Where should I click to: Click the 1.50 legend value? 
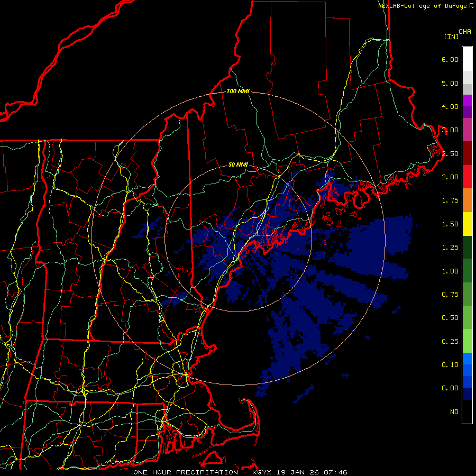pos(450,224)
